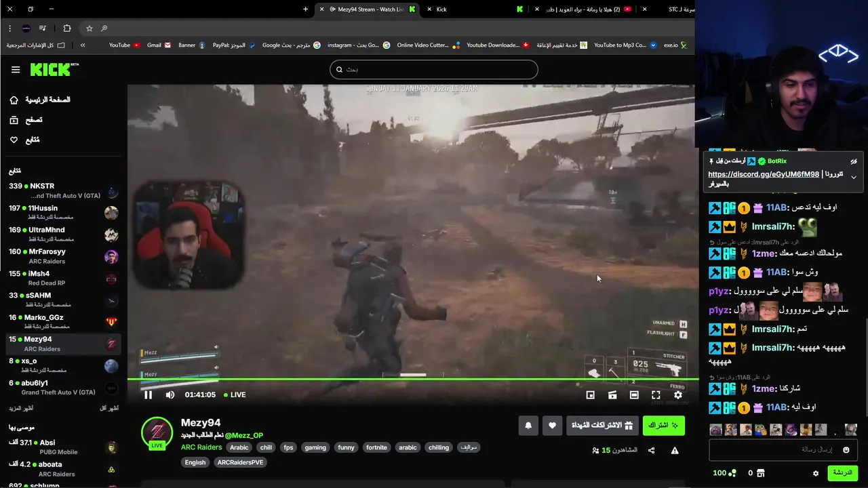The image size is (868, 488).
Task: Open chat settings gear icon
Action: pos(816,473)
